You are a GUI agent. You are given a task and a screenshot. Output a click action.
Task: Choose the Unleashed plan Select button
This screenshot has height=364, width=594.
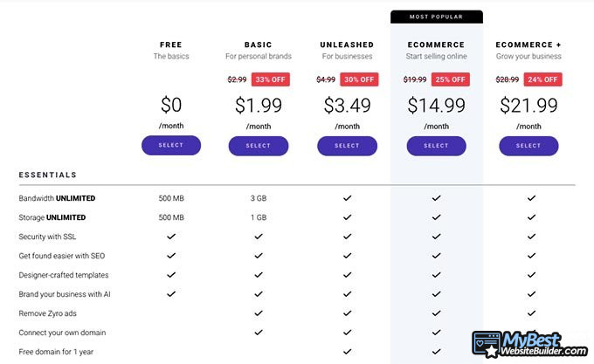[x=347, y=146]
